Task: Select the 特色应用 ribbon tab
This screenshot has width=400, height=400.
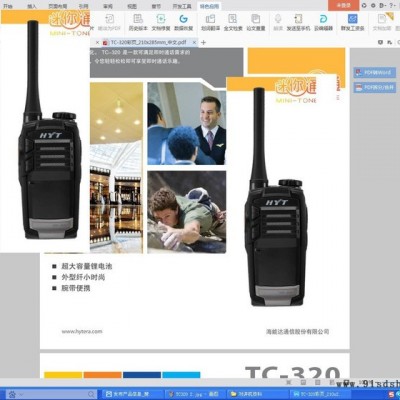Action: click(x=209, y=6)
